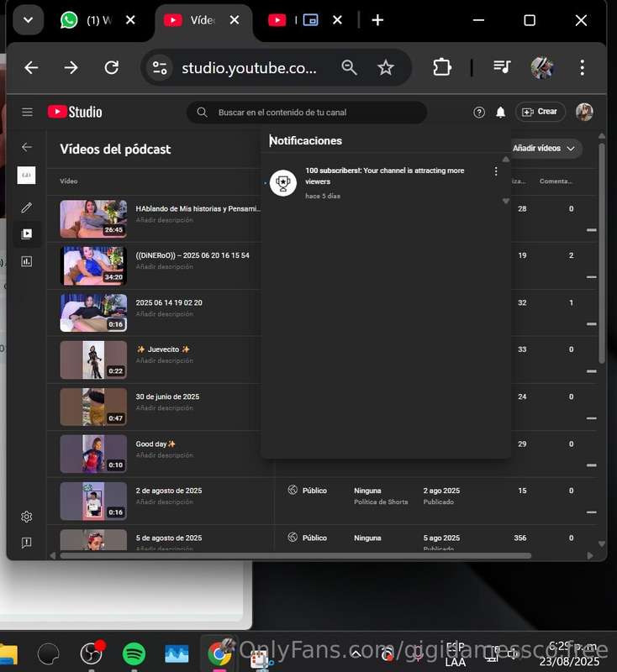Click the notifications bell icon

coord(500,113)
